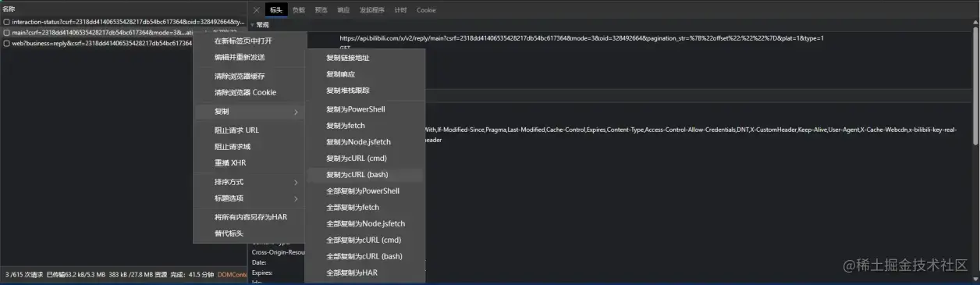The width and height of the screenshot is (980, 285).
Task: Open the 发起程序 tab
Action: (x=372, y=10)
